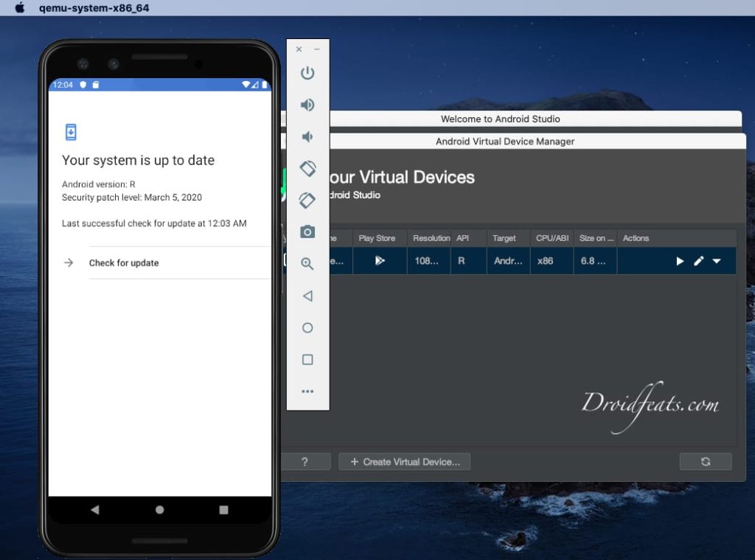
Task: Open extended controls three-dot menu
Action: (x=307, y=392)
